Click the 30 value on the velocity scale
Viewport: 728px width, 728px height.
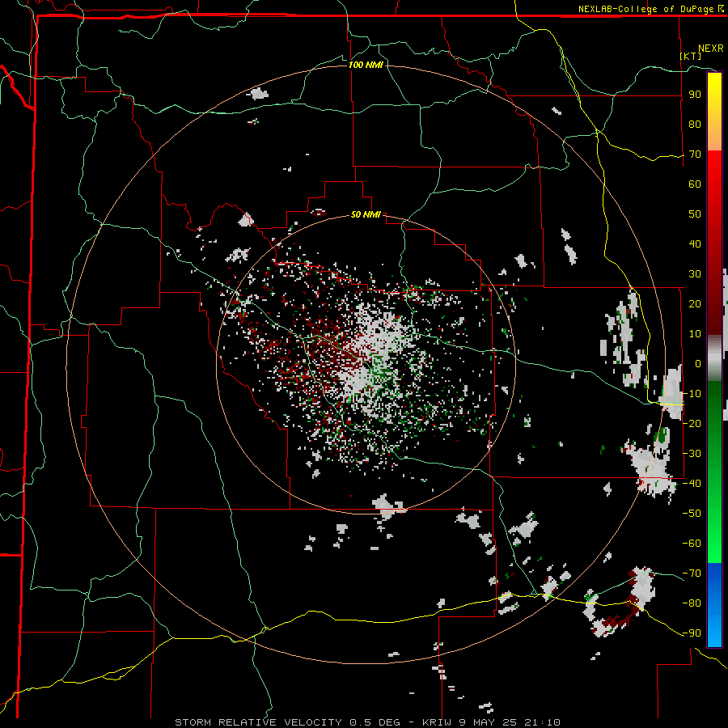pos(695,274)
